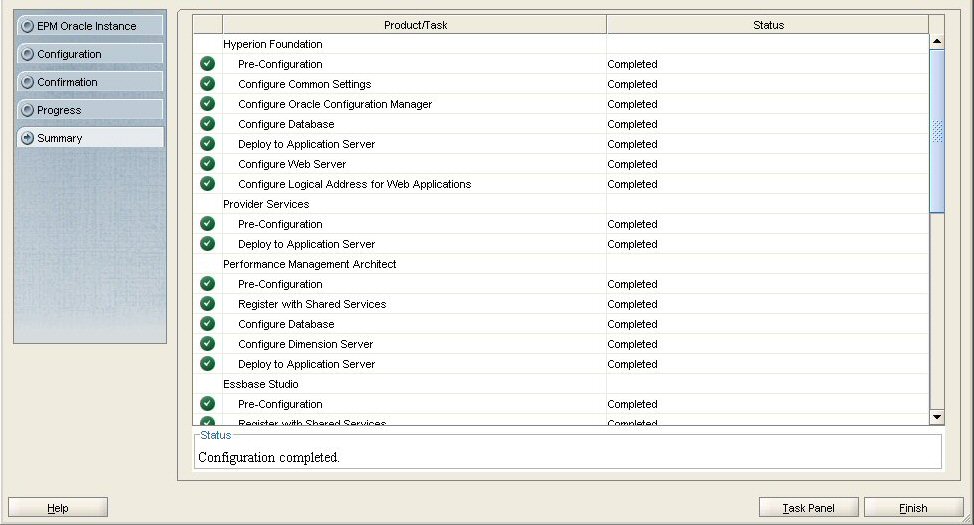The width and height of the screenshot is (974, 525).
Task: Go to the Confirmation step
Action: 90,82
